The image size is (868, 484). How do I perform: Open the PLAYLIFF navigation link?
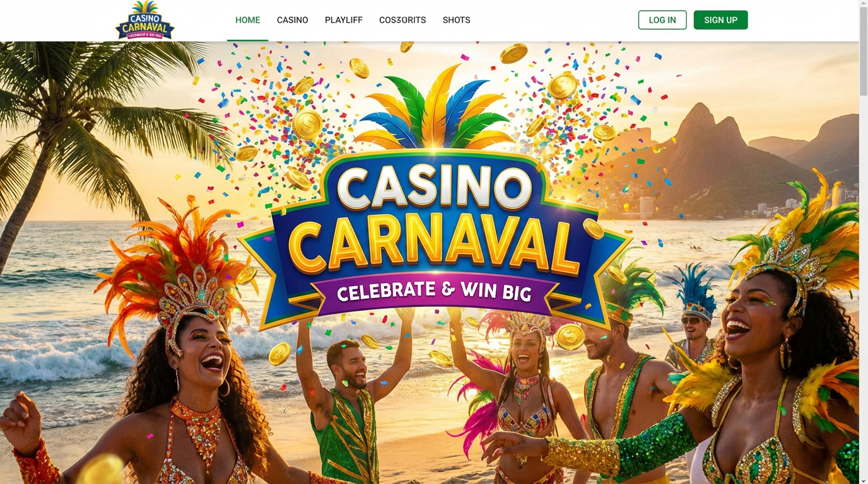coord(343,20)
